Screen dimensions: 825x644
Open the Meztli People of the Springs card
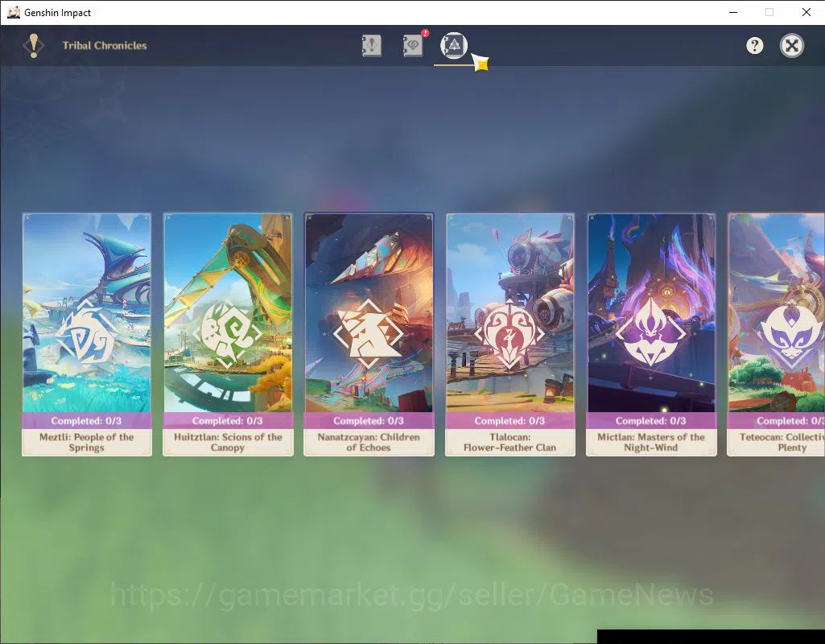coord(87,334)
